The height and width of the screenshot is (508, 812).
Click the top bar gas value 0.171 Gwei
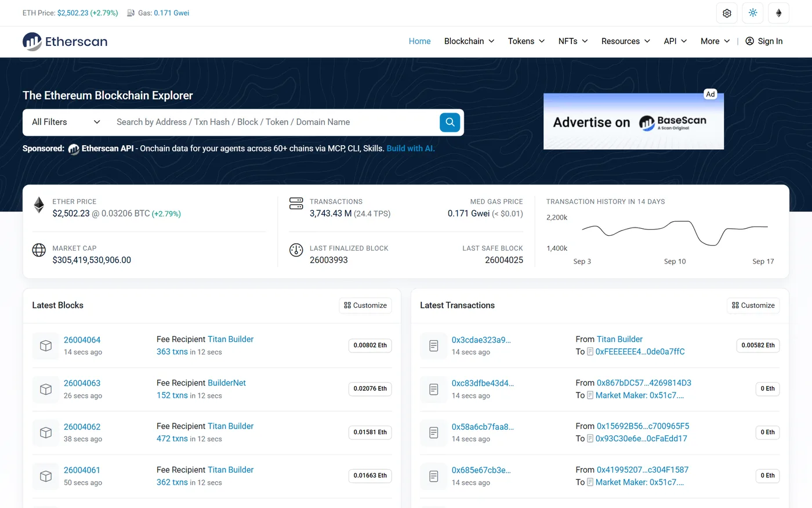pyautogui.click(x=172, y=13)
